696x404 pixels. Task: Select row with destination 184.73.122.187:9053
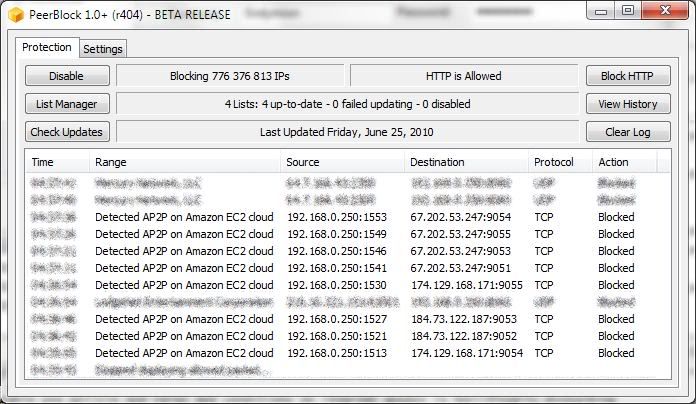[x=348, y=319]
